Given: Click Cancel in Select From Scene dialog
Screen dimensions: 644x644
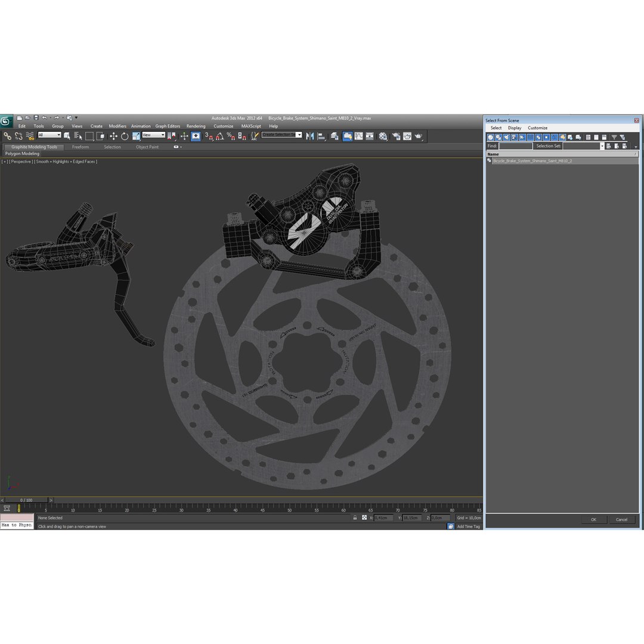Looking at the screenshot, I should [x=621, y=519].
